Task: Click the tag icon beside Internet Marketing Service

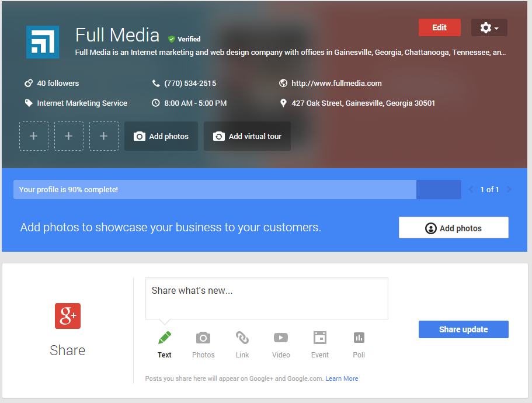Action: pos(29,103)
